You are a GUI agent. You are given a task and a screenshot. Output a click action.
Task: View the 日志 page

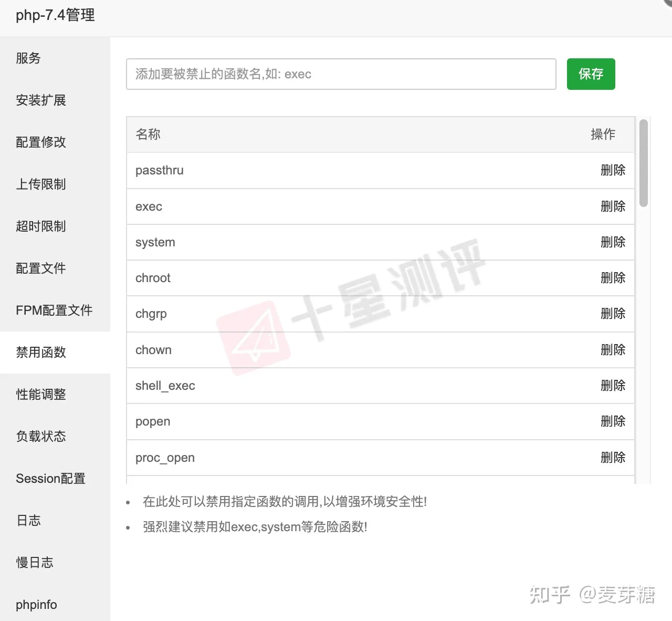coord(28,521)
